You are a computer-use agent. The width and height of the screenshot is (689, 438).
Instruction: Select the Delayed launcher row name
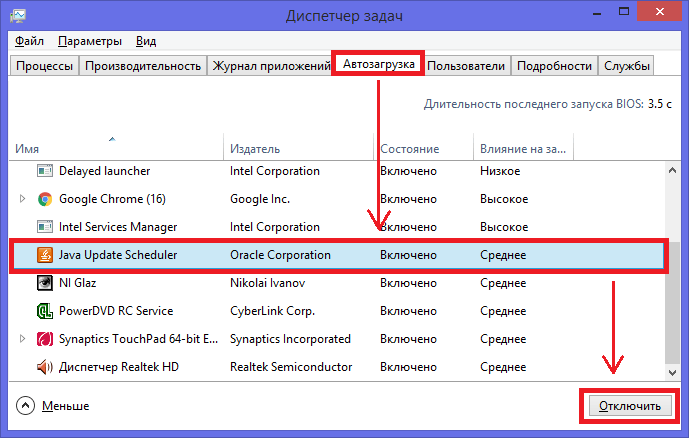pyautogui.click(x=105, y=171)
